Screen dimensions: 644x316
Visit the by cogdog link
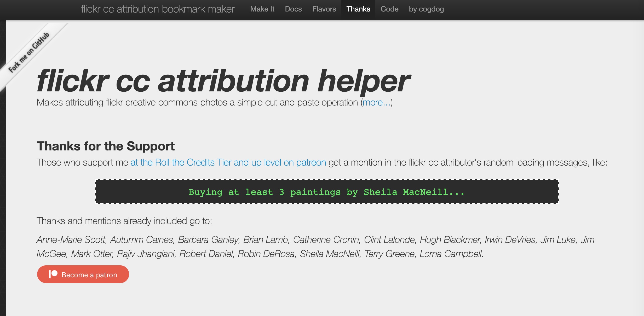click(426, 9)
